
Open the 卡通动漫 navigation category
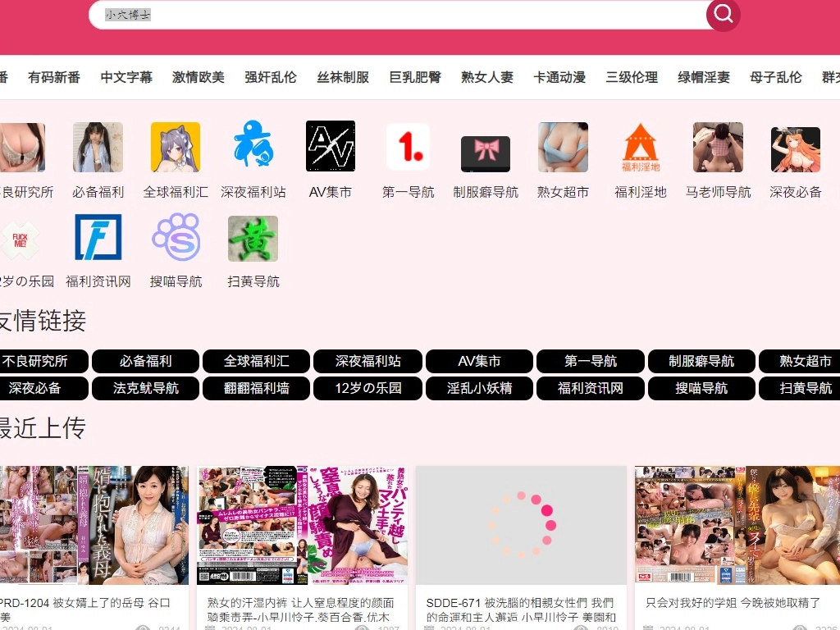(559, 77)
